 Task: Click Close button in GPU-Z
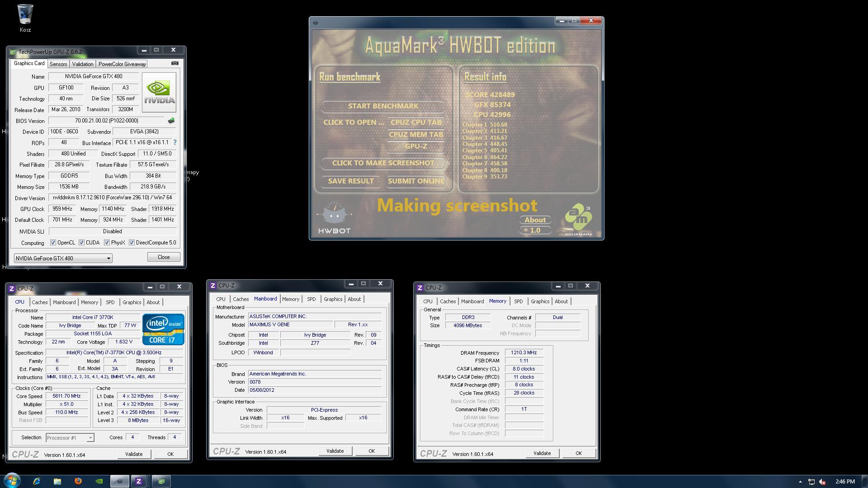click(164, 257)
